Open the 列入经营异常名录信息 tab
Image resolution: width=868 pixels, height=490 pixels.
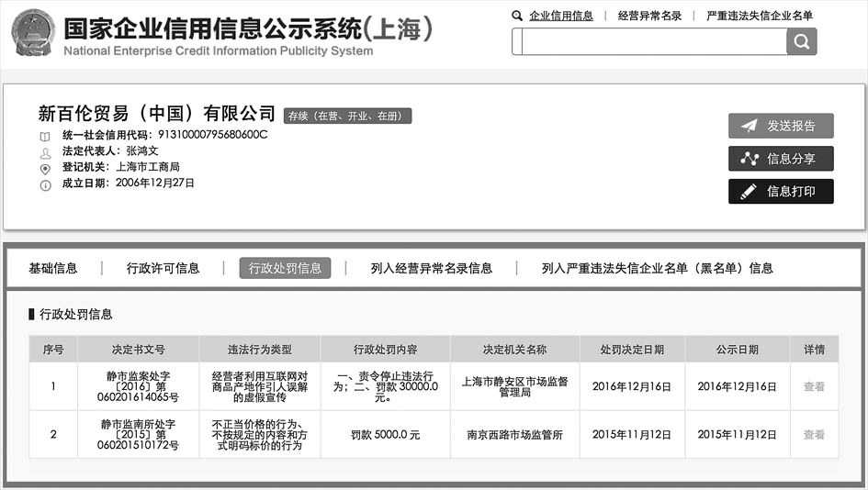[x=431, y=268]
